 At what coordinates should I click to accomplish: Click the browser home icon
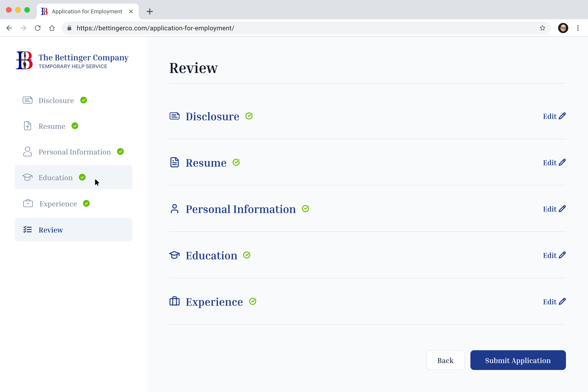tap(52, 28)
